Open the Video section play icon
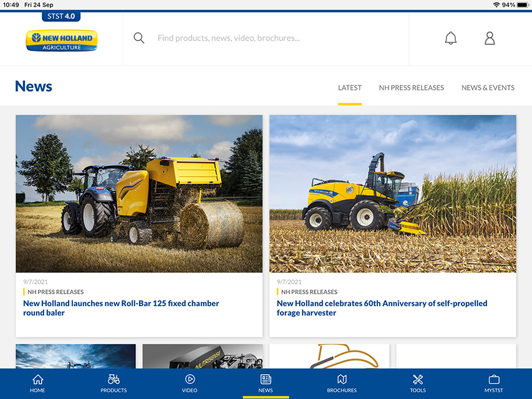 click(190, 379)
